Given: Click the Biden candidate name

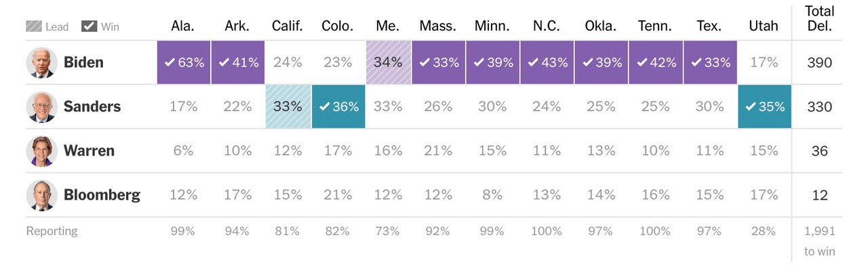Looking at the screenshot, I should (x=83, y=62).
